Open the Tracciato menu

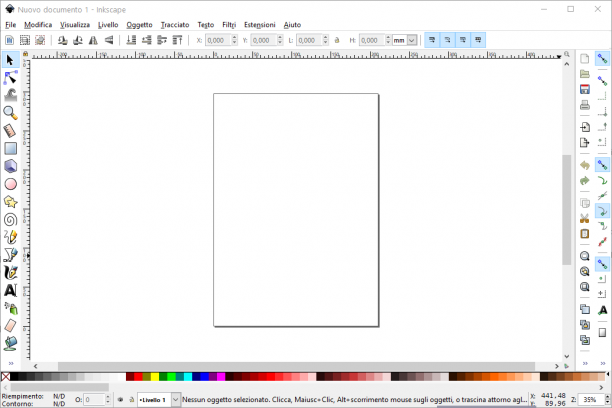tap(175, 25)
